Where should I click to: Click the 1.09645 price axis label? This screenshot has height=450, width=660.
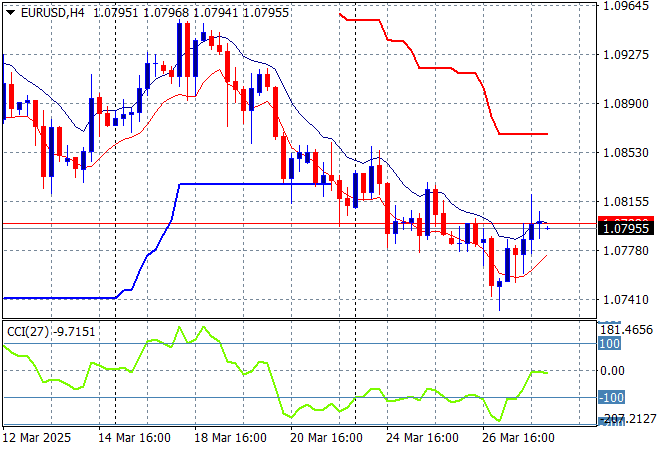626,6
